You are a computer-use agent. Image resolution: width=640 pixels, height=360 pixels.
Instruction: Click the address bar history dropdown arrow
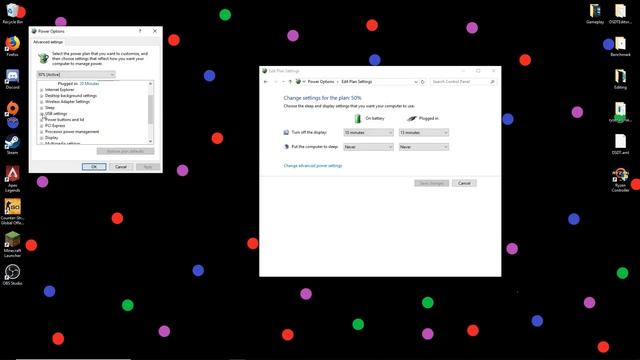(x=416, y=82)
